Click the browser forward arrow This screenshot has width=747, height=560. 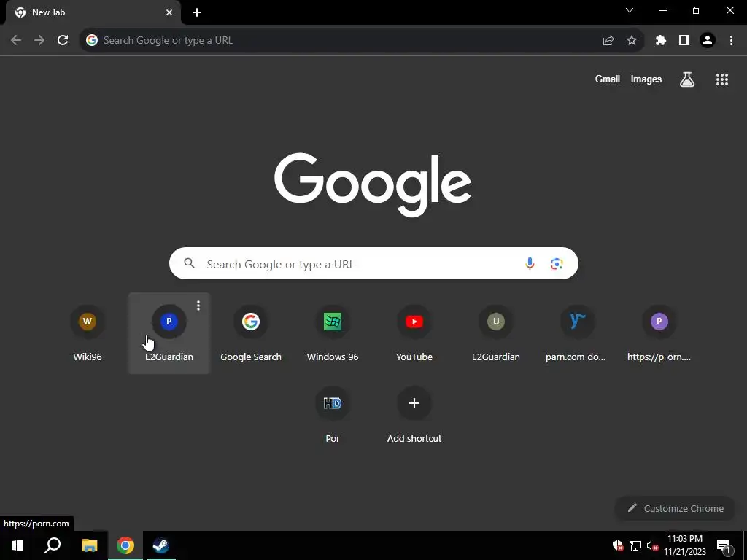tap(39, 41)
